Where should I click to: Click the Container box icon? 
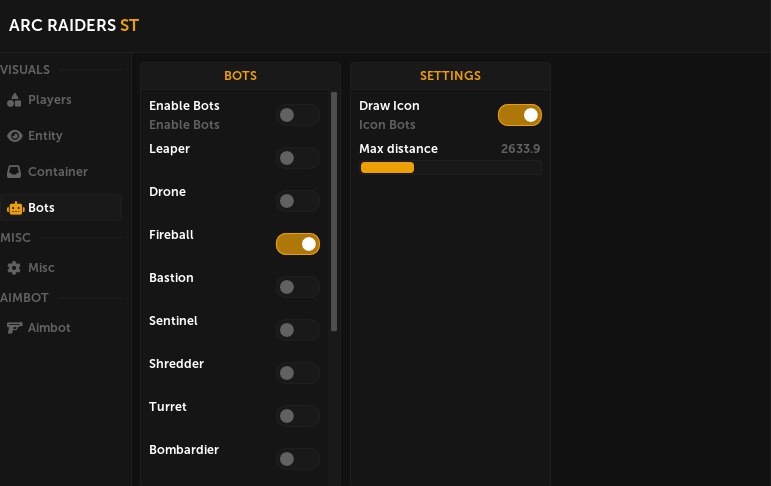14,172
